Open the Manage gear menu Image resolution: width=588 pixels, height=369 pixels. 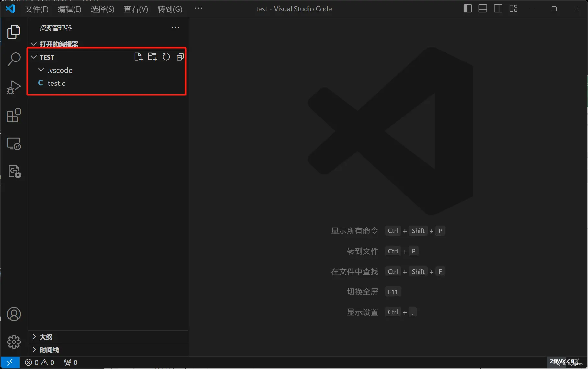coord(14,342)
